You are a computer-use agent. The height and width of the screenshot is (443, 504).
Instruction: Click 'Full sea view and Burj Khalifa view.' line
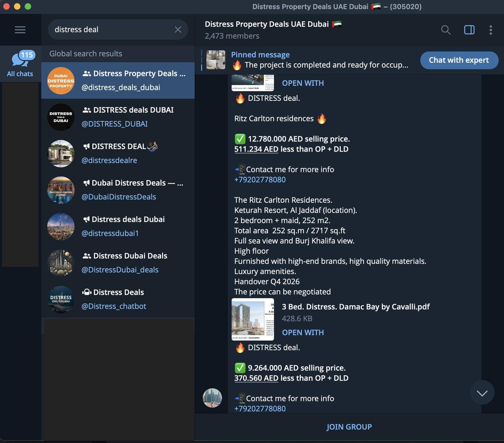(x=294, y=241)
